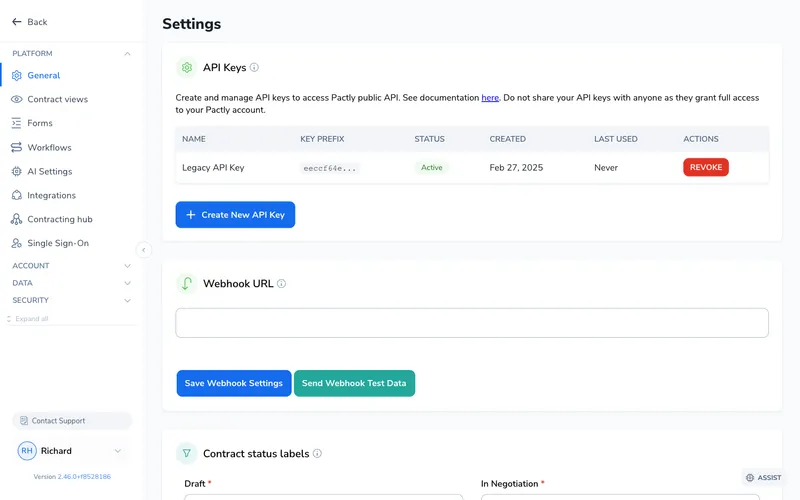This screenshot has width=800, height=500.
Task: Click the LAST USED column header
Action: coord(615,139)
